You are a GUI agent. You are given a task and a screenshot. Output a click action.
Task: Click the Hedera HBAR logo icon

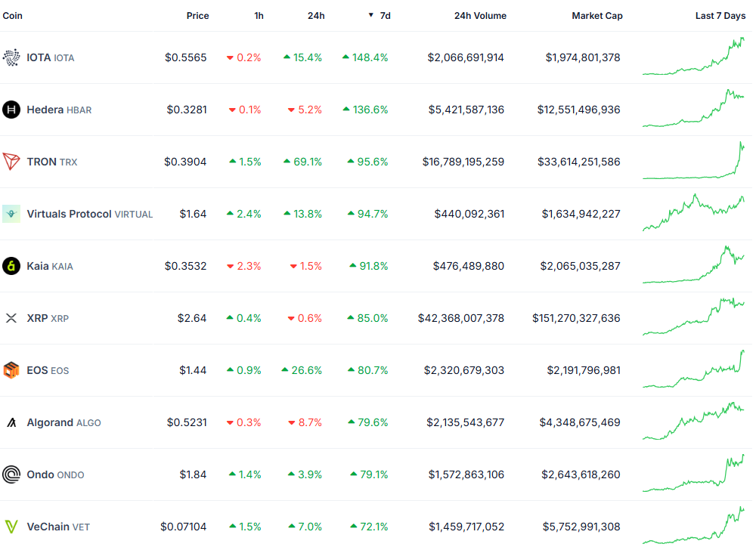click(11, 110)
